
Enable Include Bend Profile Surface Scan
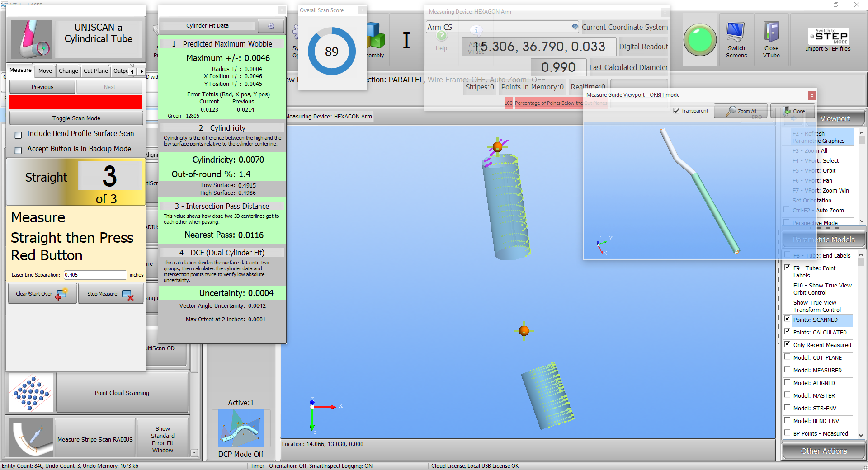point(19,135)
